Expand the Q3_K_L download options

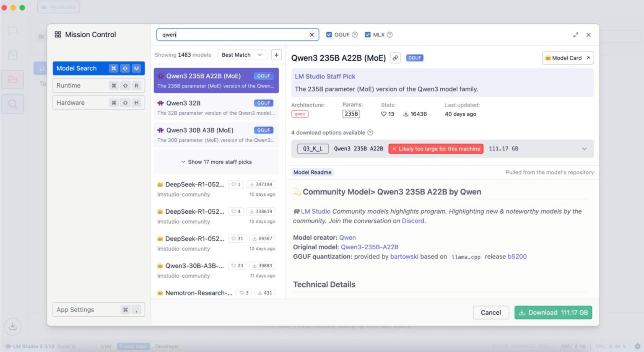tap(584, 149)
